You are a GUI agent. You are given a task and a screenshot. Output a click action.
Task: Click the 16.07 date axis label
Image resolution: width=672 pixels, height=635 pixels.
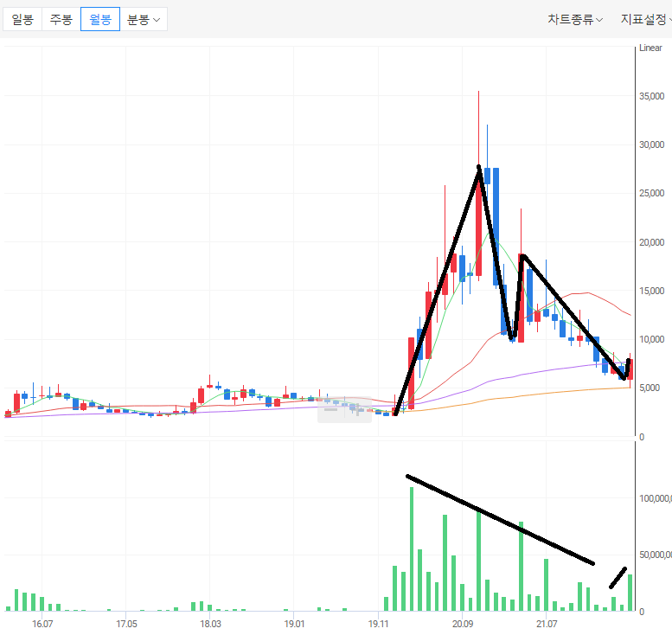pyautogui.click(x=42, y=624)
